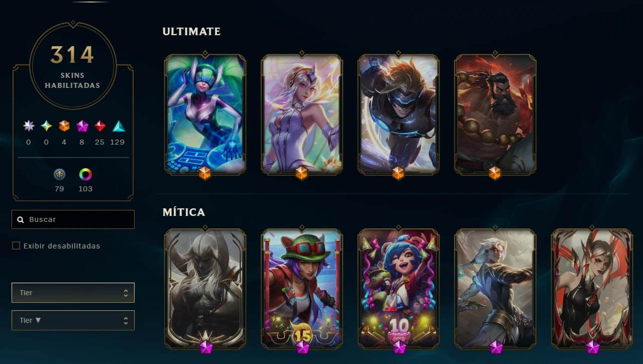Select the Spirit Guard Udyr skin card
643x364 pixels.
[495, 114]
